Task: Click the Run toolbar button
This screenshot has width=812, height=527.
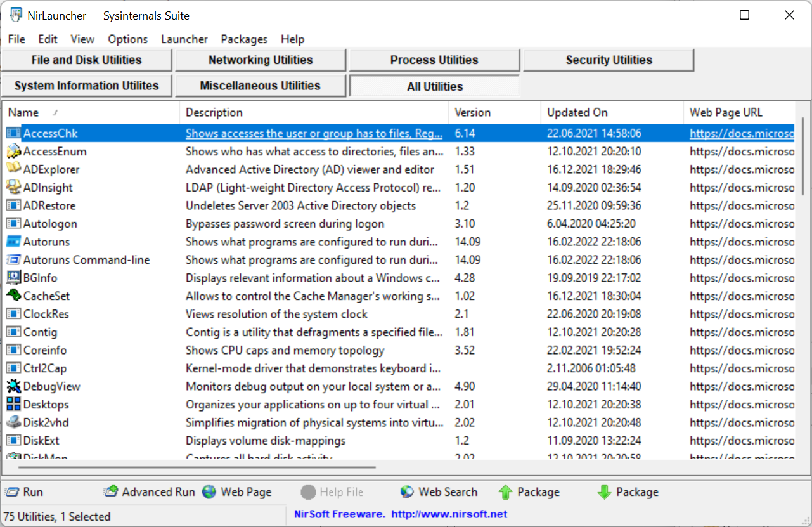Action: point(24,492)
